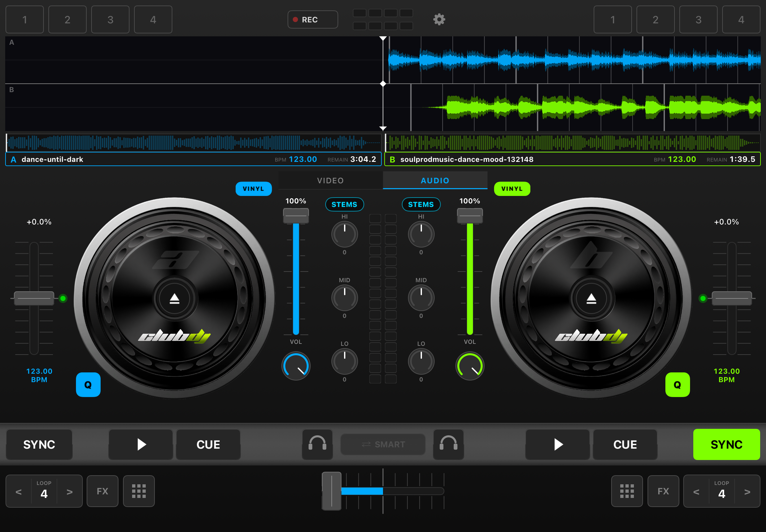Trigger deck A hot cue 3

(110, 19)
